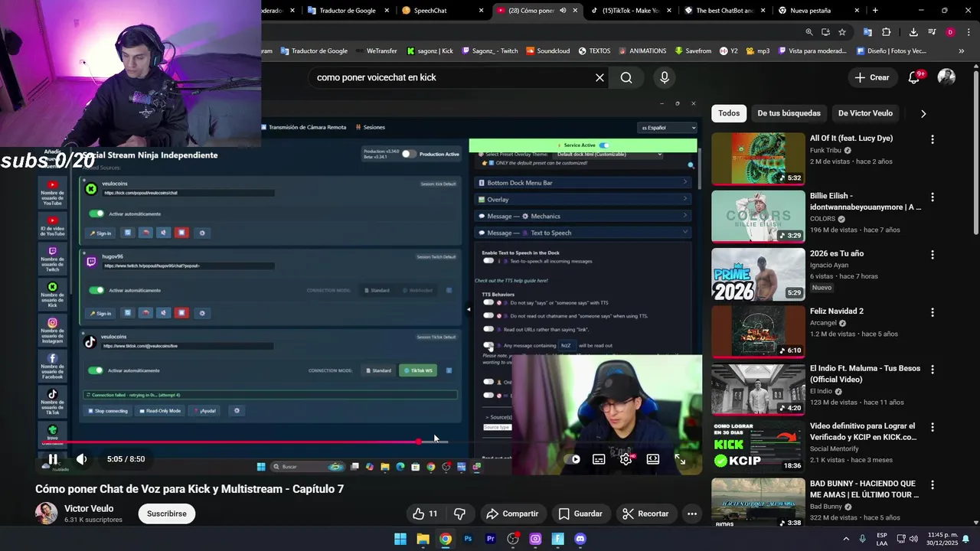Open the sagonz | Kick bookmark
Screen dimensions: 980x551
click(x=430, y=51)
